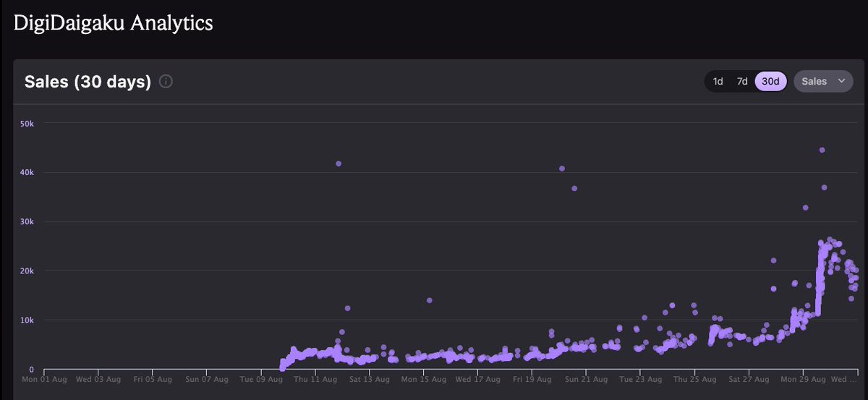Switch chart range to 7d
The image size is (868, 400).
(742, 82)
